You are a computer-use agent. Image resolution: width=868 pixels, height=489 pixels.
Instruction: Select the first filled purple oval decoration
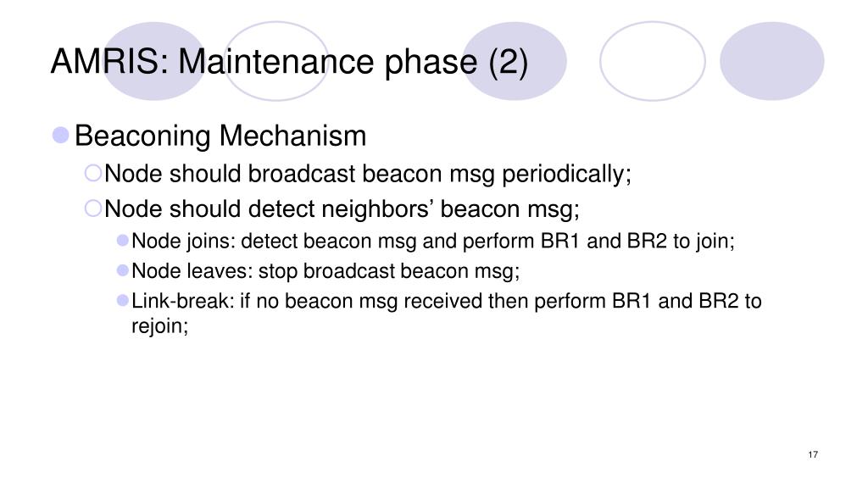click(154, 61)
